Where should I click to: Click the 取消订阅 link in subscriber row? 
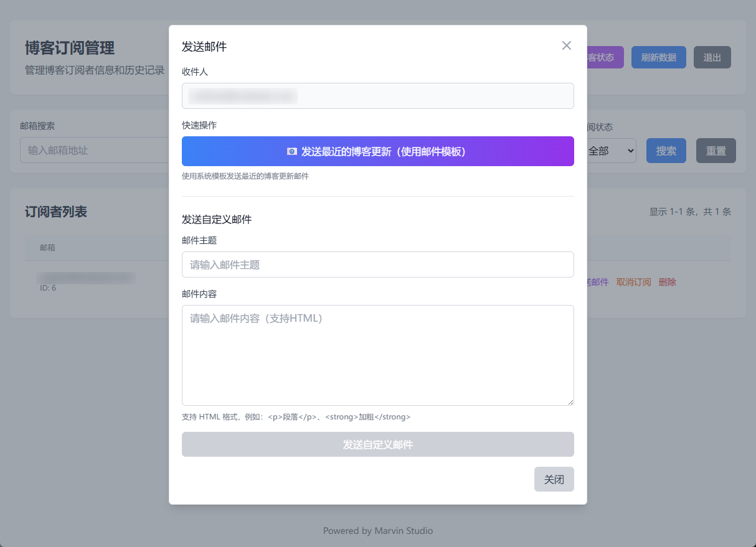click(x=633, y=282)
